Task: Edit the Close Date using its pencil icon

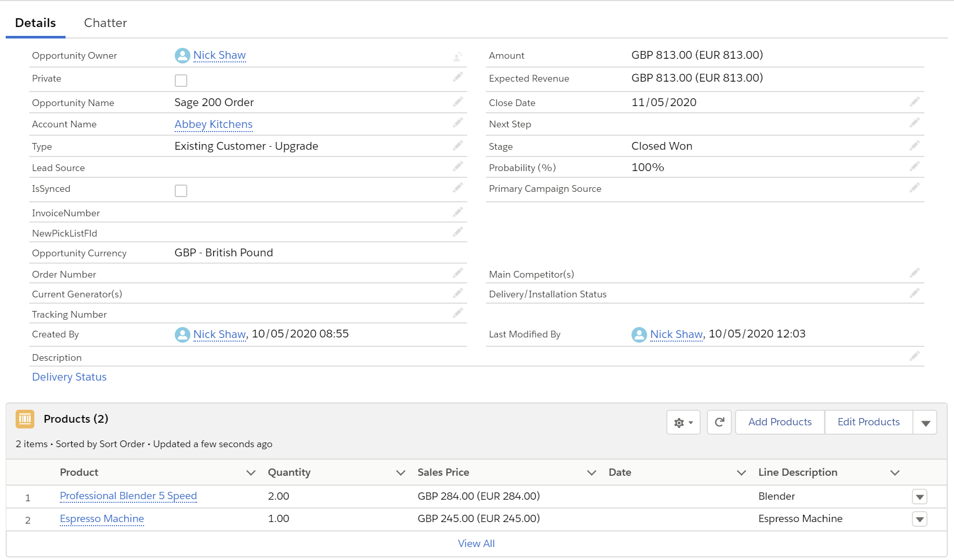Action: pos(914,102)
